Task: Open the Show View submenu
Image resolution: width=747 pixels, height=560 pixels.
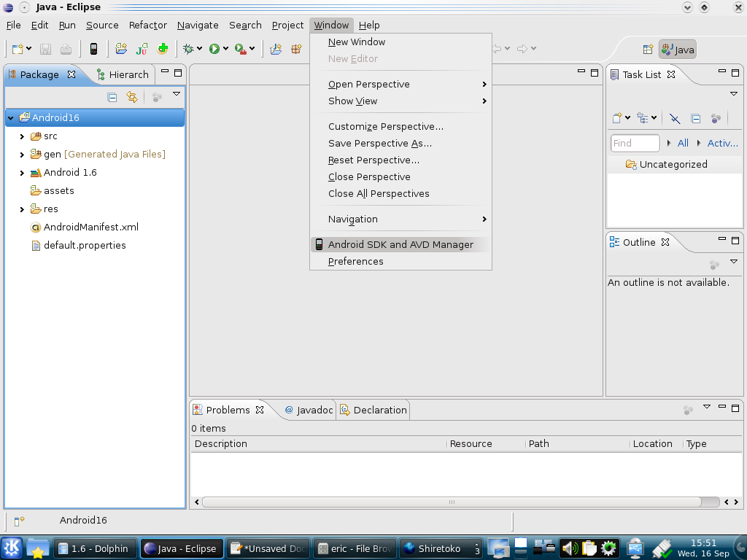Action: pos(400,101)
